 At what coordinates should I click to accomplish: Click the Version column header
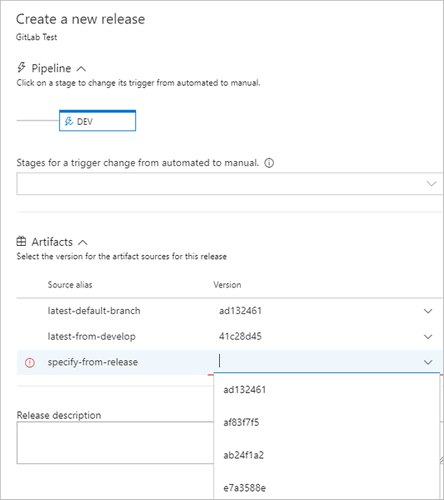coord(227,285)
